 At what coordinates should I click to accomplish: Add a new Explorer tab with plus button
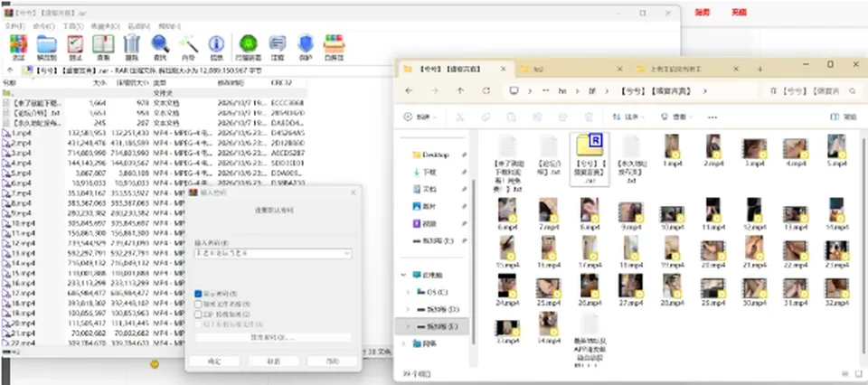pyautogui.click(x=760, y=70)
